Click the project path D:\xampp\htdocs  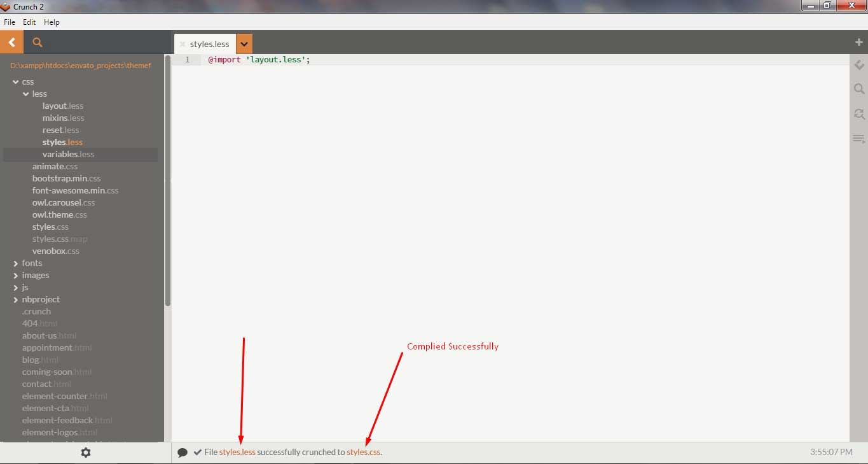[x=81, y=65]
